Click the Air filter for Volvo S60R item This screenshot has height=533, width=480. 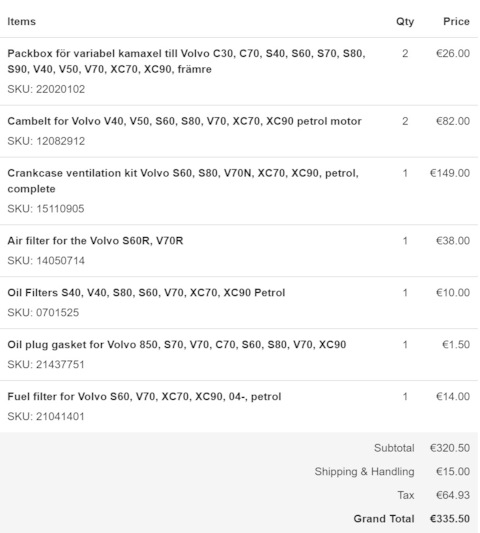(x=95, y=241)
